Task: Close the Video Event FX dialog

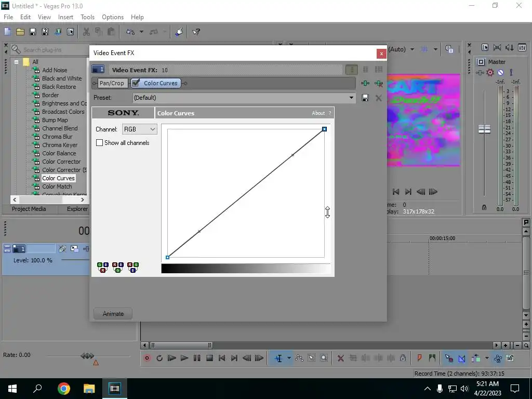Action: click(x=381, y=54)
